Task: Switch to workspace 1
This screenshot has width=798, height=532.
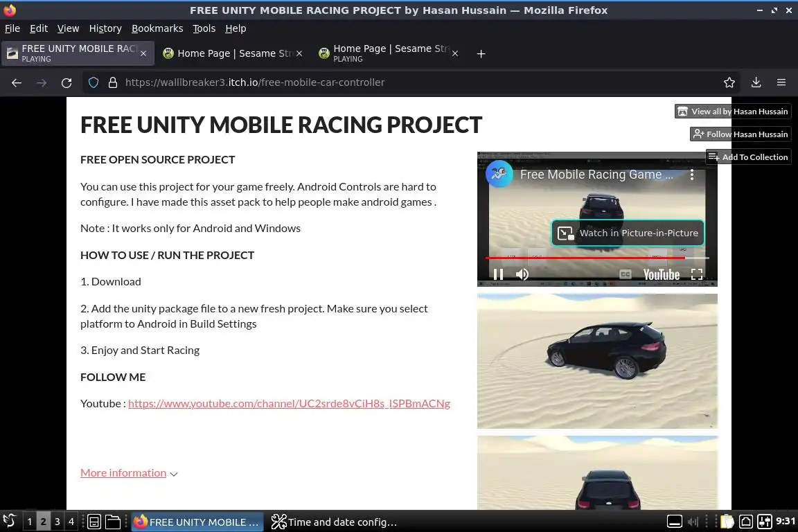Action: point(30,522)
